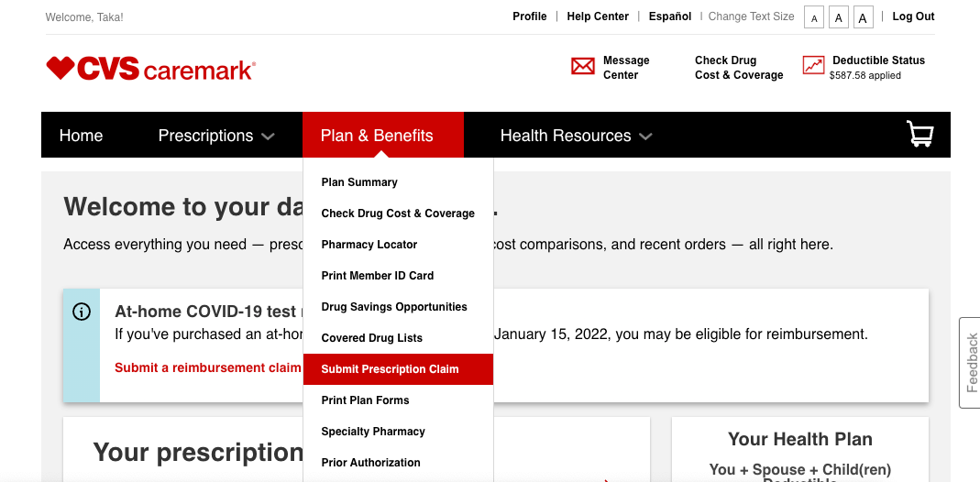Select the largest text size A button
The height and width of the screenshot is (482, 980).
864,18
